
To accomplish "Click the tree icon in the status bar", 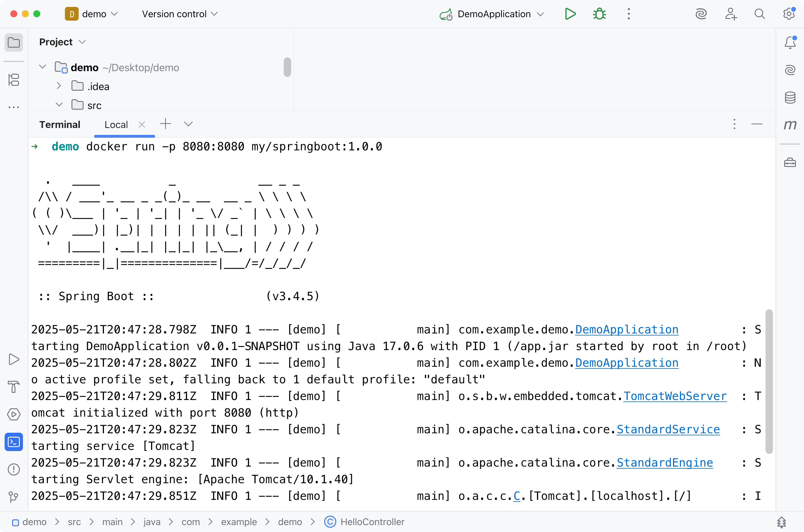I will point(782,522).
